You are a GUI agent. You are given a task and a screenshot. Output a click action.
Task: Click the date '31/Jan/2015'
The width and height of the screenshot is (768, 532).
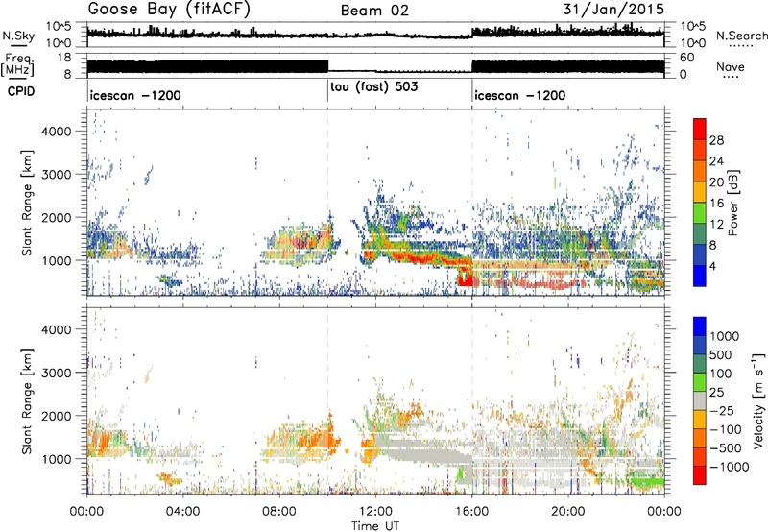[x=613, y=9]
